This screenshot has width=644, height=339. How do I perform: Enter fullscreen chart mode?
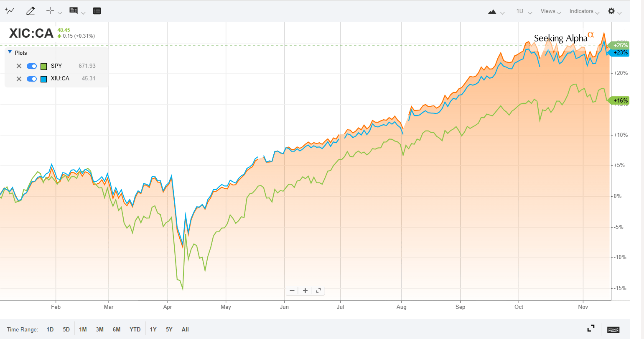[x=591, y=328]
